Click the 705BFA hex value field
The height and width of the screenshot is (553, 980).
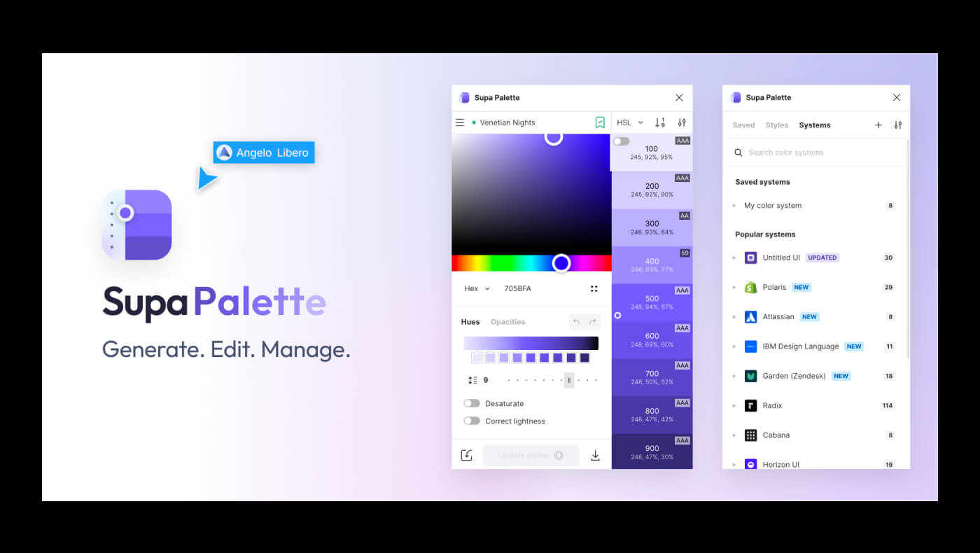[518, 288]
